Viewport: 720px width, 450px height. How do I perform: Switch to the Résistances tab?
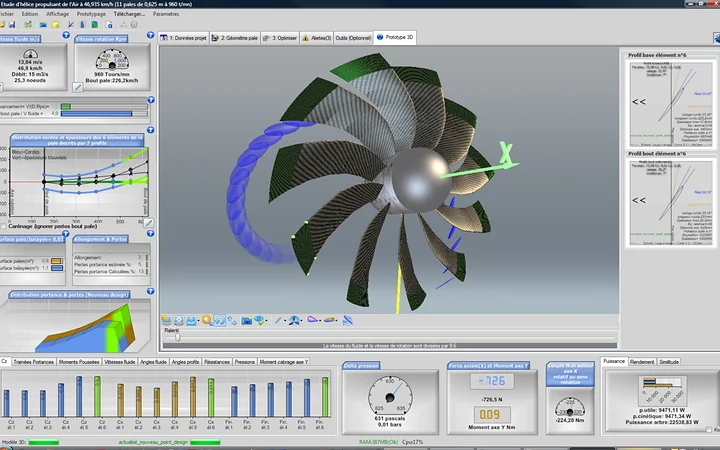[x=217, y=362]
